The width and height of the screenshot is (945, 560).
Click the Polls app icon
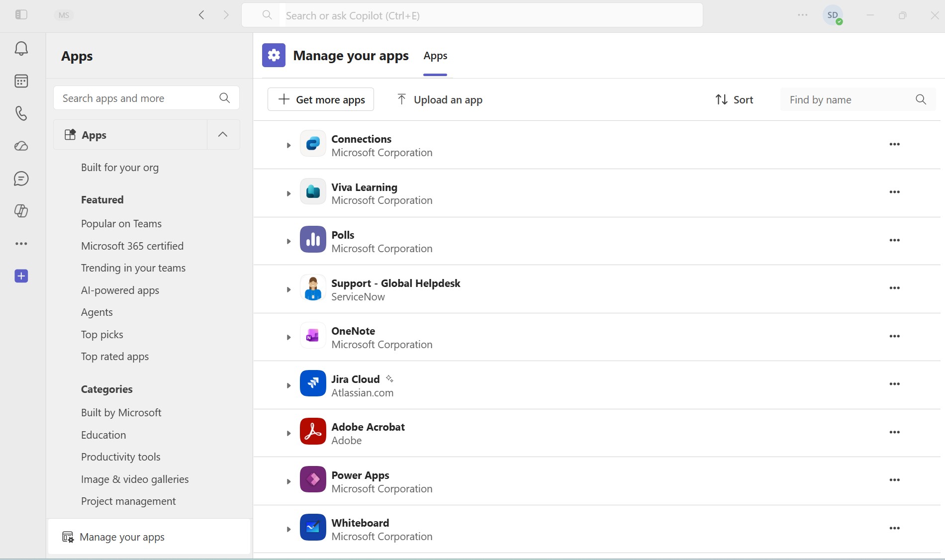pos(313,240)
